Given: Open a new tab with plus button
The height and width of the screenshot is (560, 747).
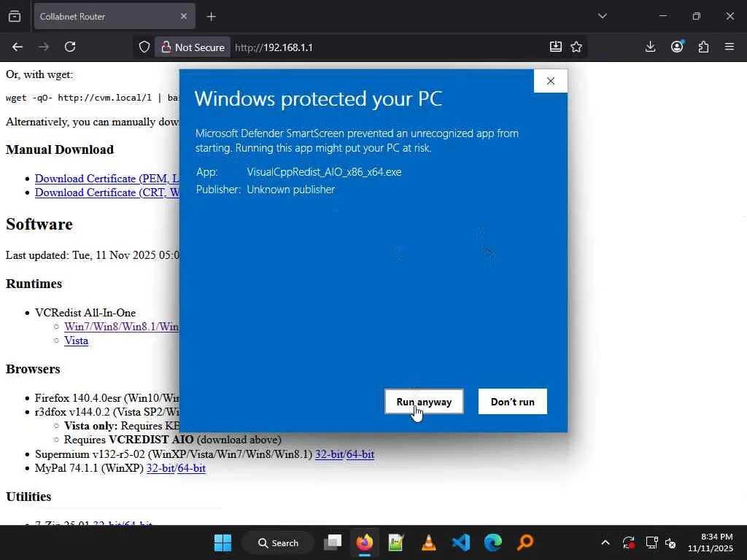Looking at the screenshot, I should pos(212,17).
